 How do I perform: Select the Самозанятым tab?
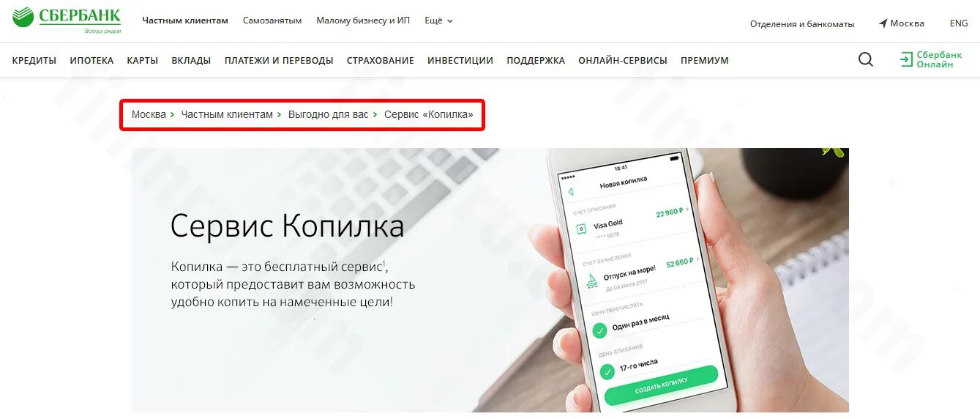point(272,21)
